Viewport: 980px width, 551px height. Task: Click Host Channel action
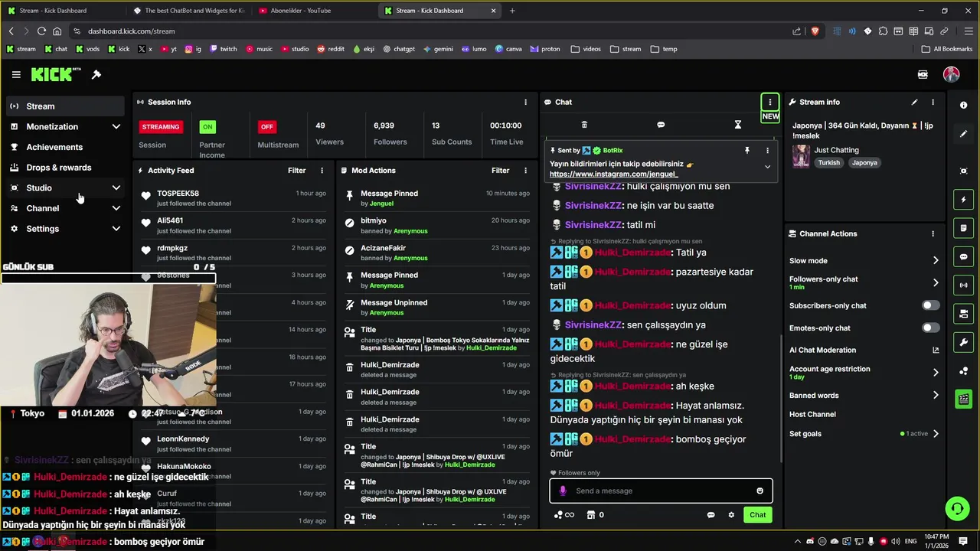click(812, 415)
